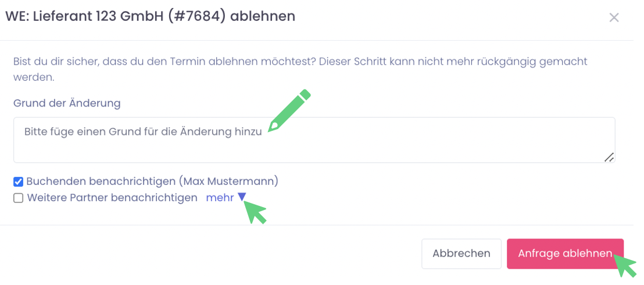The height and width of the screenshot is (285, 644).
Task: Open the mehr link for more partners
Action: (219, 198)
